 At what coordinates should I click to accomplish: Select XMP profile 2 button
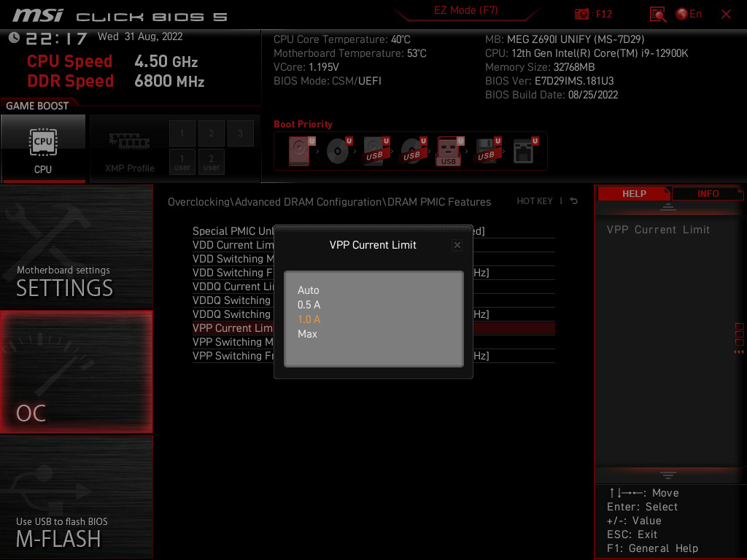tap(211, 133)
